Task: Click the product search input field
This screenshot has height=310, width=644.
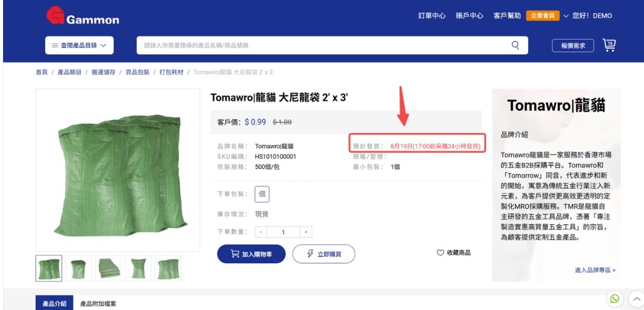Action: pos(325,45)
